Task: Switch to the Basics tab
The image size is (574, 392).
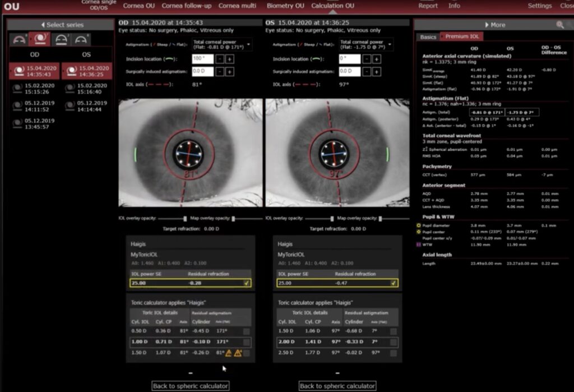Action: (428, 37)
